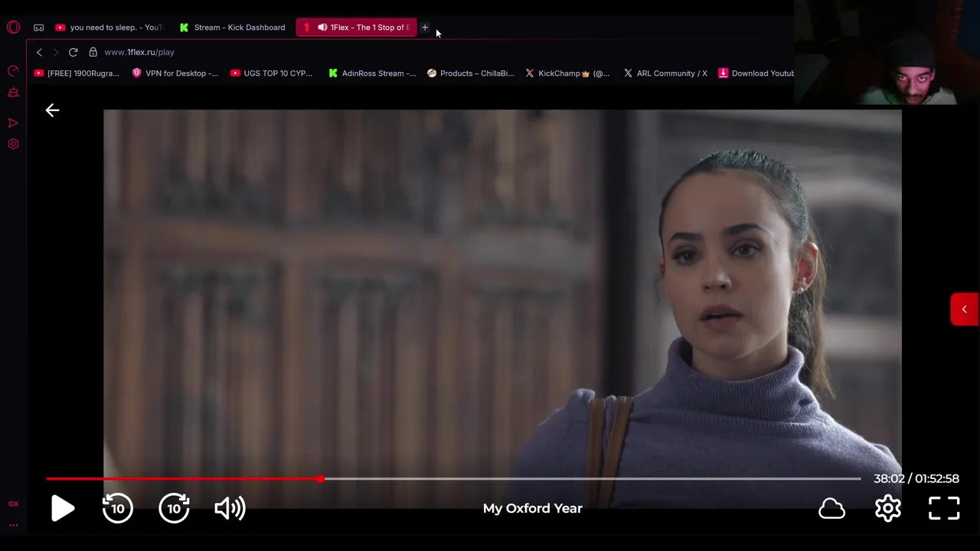Viewport: 980px width, 551px height.
Task: Go back in browser history
Action: [40, 52]
